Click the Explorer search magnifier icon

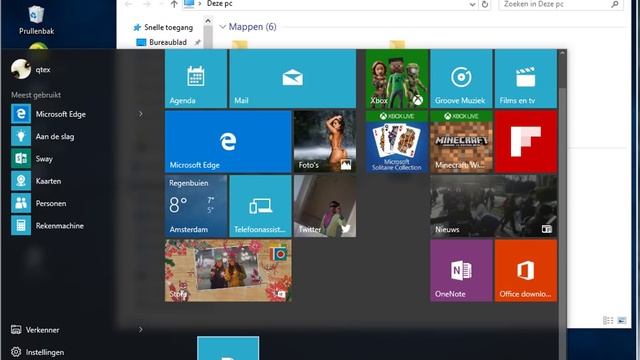coord(615,4)
